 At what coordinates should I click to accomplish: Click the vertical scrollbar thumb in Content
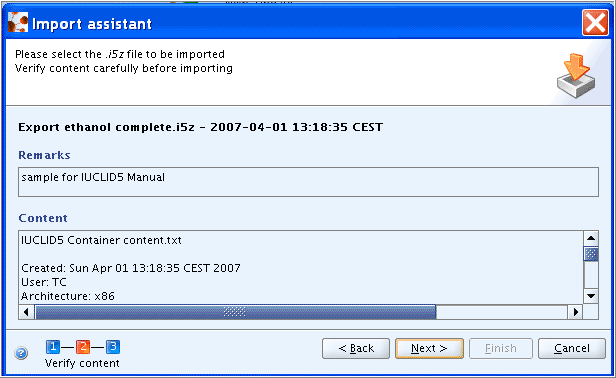click(x=591, y=254)
